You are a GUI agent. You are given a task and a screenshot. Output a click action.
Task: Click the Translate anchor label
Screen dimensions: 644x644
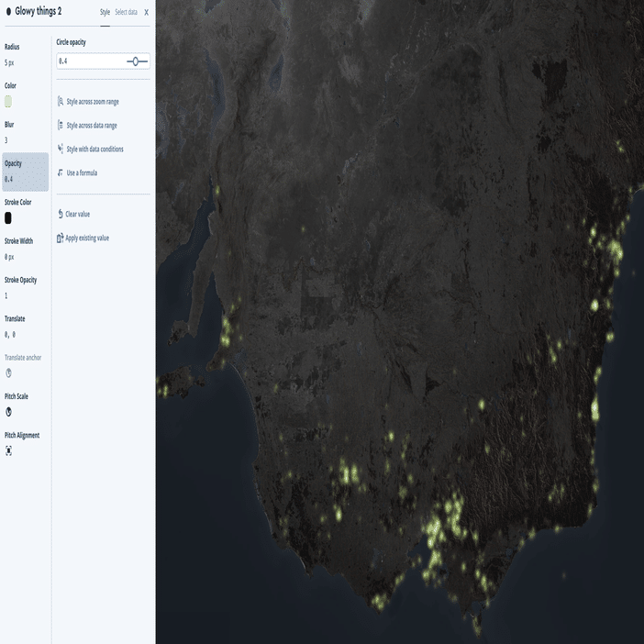[x=23, y=358]
